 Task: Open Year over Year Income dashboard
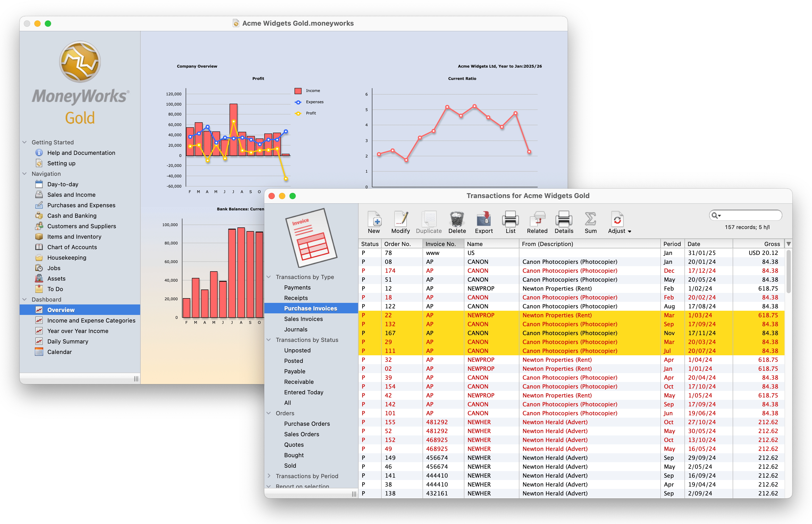click(78, 331)
